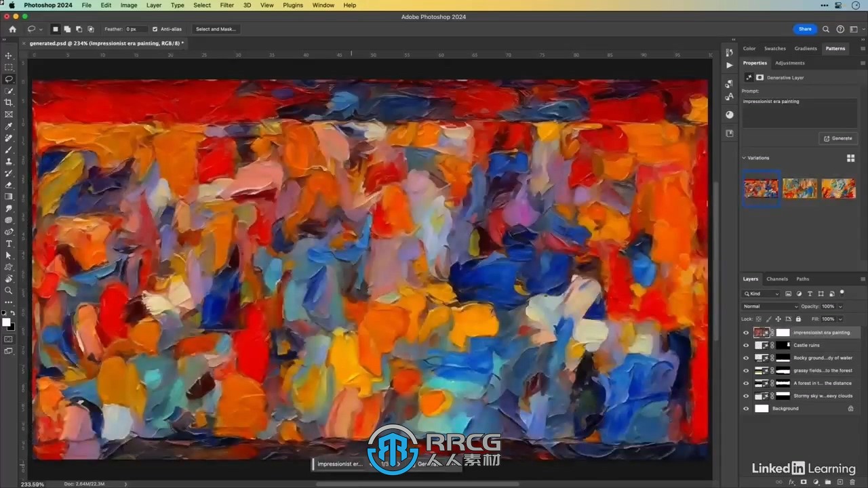Screen dimensions: 868x488
Task: Select the Brush tool
Action: pos(9,150)
